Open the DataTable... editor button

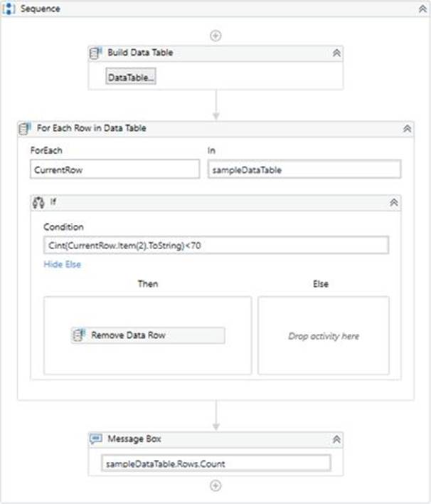(131, 77)
